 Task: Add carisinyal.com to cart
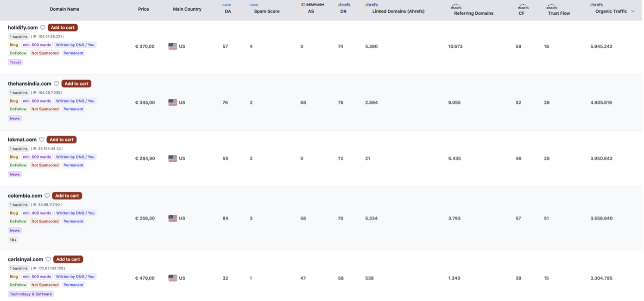(68, 259)
